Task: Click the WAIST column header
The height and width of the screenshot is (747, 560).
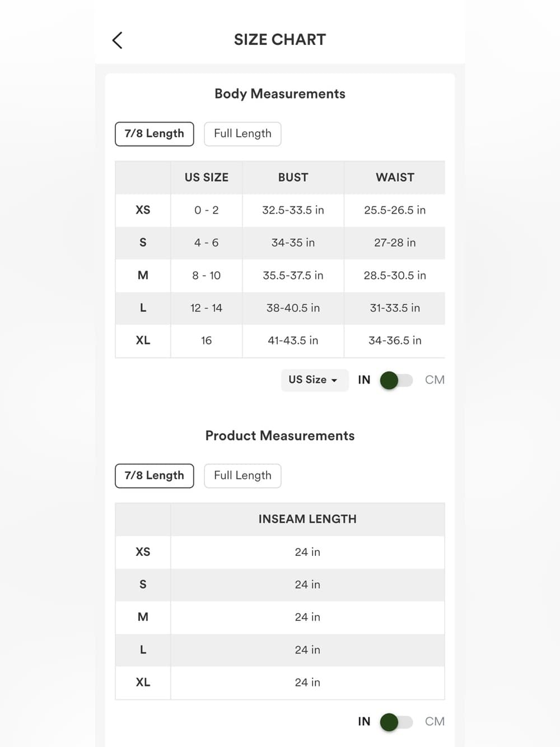Action: (x=395, y=178)
